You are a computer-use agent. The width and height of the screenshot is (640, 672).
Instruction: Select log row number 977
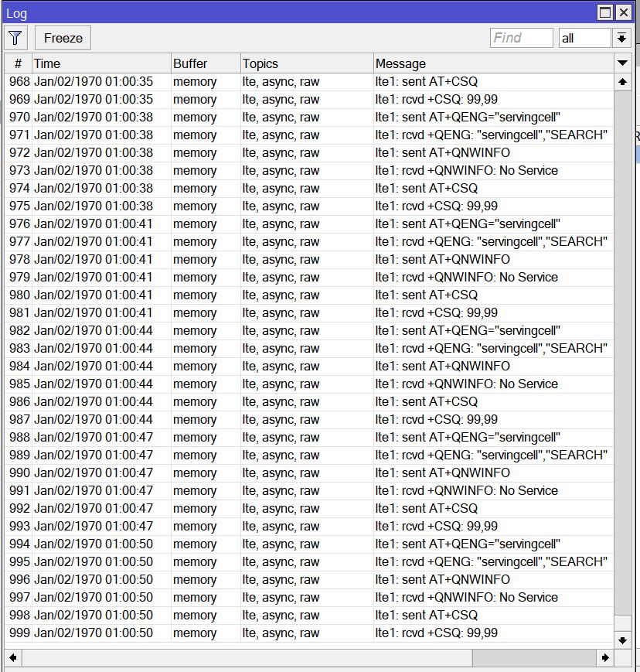(x=19, y=242)
